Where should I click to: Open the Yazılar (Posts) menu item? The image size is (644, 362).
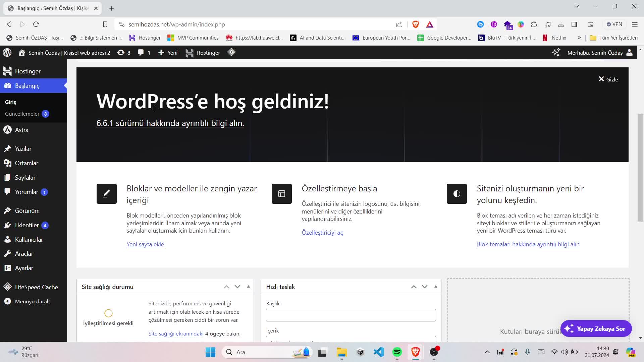(x=23, y=148)
